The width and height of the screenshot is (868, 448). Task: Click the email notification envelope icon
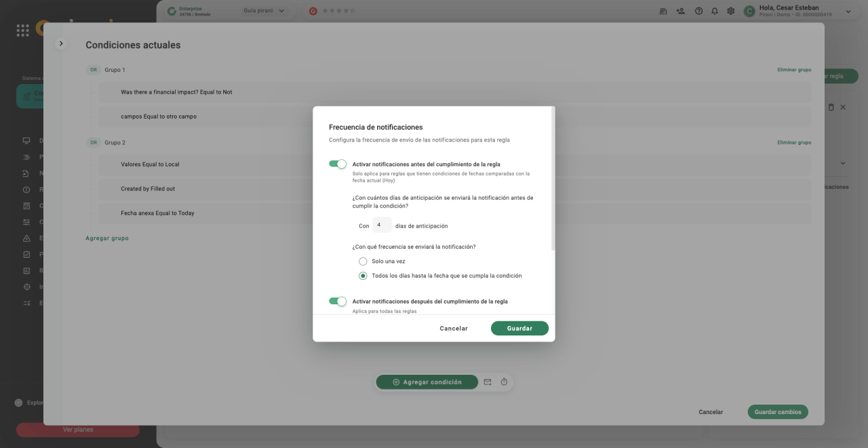488,382
